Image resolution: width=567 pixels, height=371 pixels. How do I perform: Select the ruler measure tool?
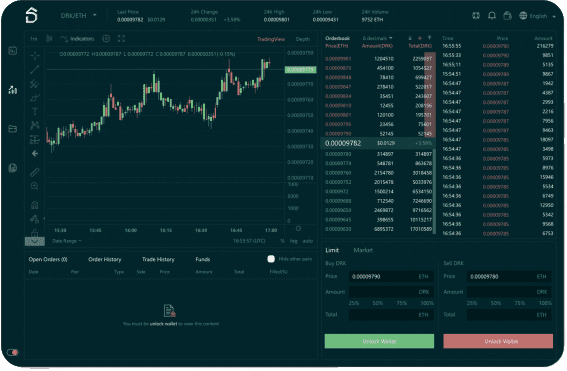click(x=35, y=172)
